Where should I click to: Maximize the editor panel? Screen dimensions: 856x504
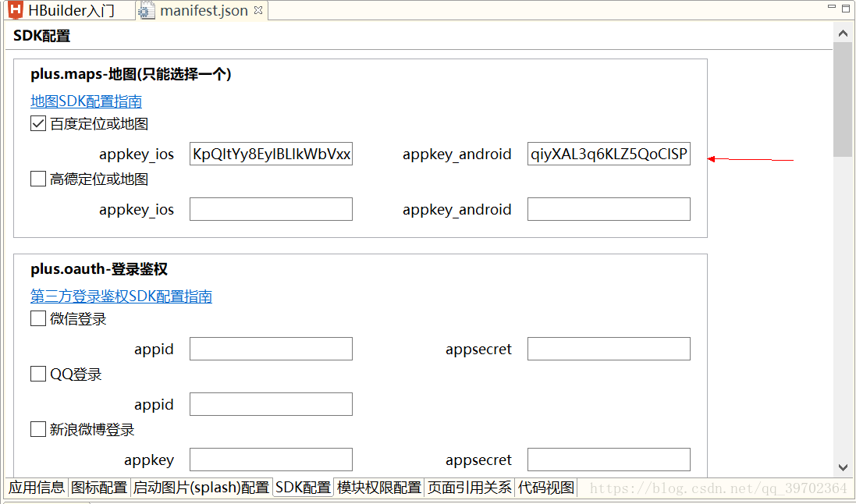point(846,8)
